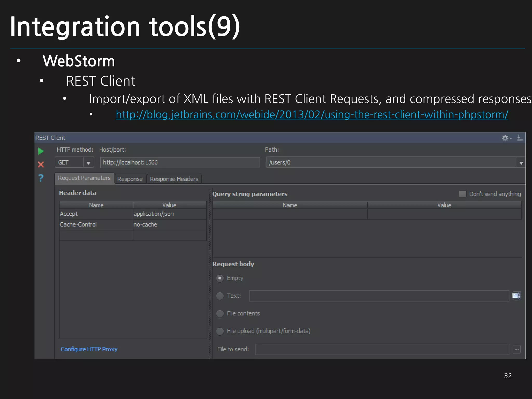Click Query string parameters Name column header

click(290, 205)
